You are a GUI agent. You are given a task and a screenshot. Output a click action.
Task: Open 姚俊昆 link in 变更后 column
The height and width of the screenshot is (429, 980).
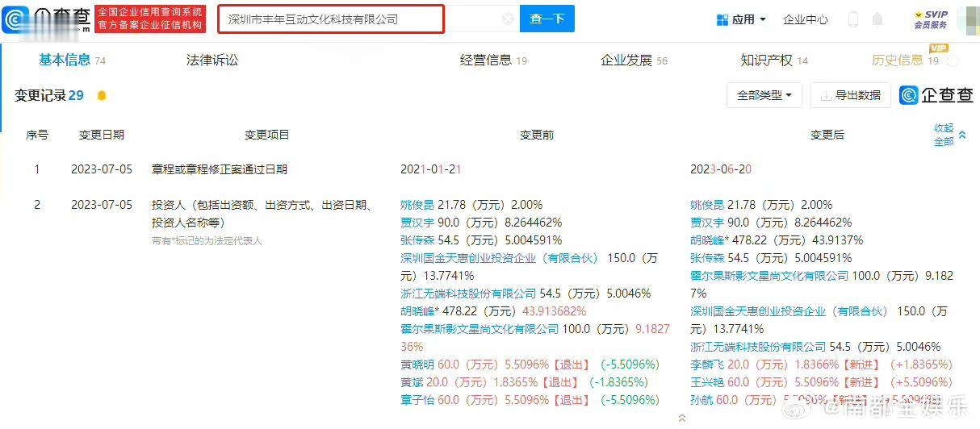click(706, 205)
